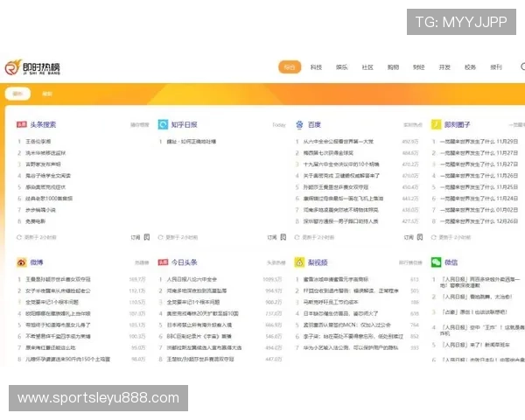The height and width of the screenshot is (420, 525).
Task: Open item 8 免费电影 in 头条搜索
Action: [36, 221]
